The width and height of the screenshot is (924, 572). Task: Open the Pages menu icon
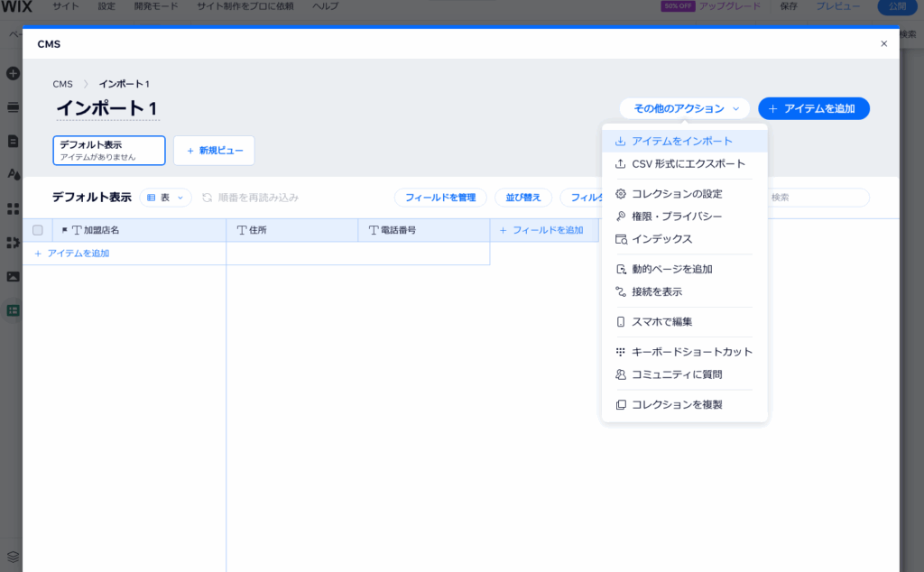12,141
